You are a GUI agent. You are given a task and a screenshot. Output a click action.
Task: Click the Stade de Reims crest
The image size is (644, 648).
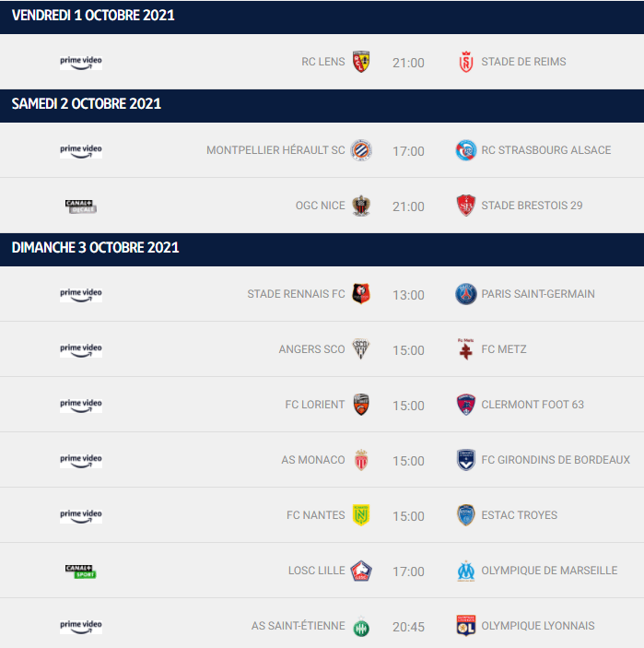[466, 62]
